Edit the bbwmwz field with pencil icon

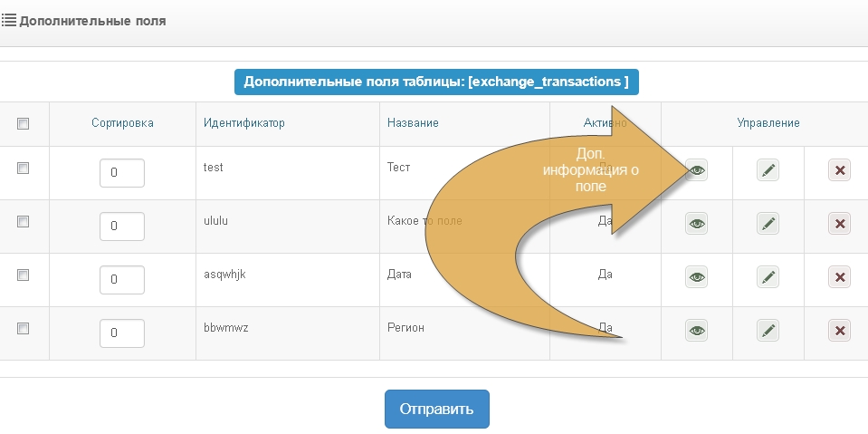pos(768,331)
